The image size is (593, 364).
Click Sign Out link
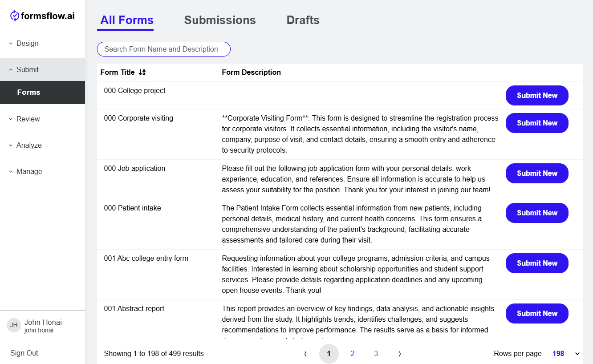pos(24,353)
